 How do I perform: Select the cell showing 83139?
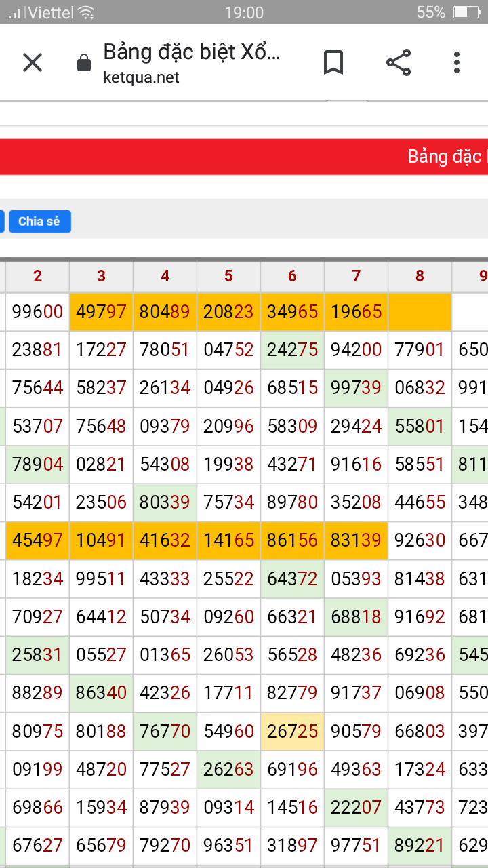(357, 540)
